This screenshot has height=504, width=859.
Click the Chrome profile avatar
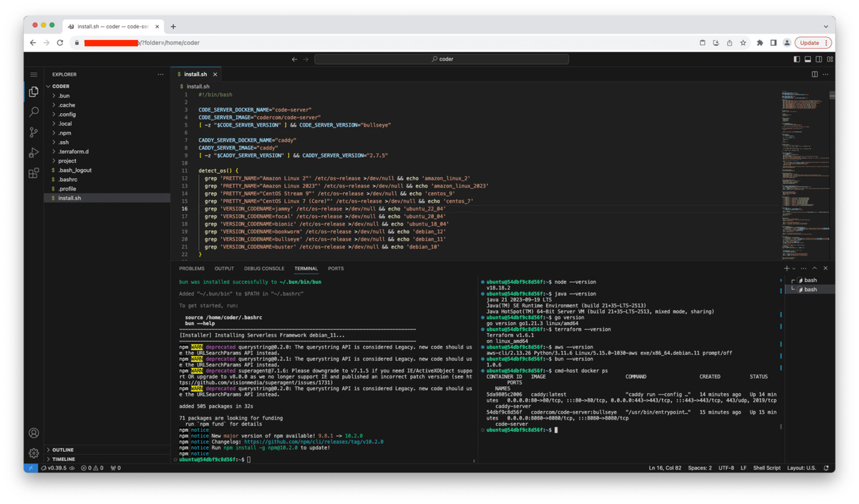(x=787, y=43)
